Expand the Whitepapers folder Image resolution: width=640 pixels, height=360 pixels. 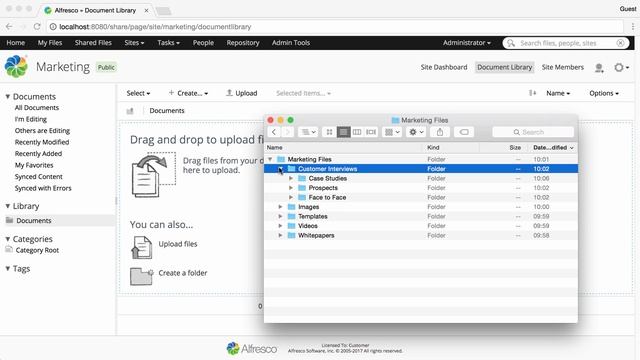point(280,236)
